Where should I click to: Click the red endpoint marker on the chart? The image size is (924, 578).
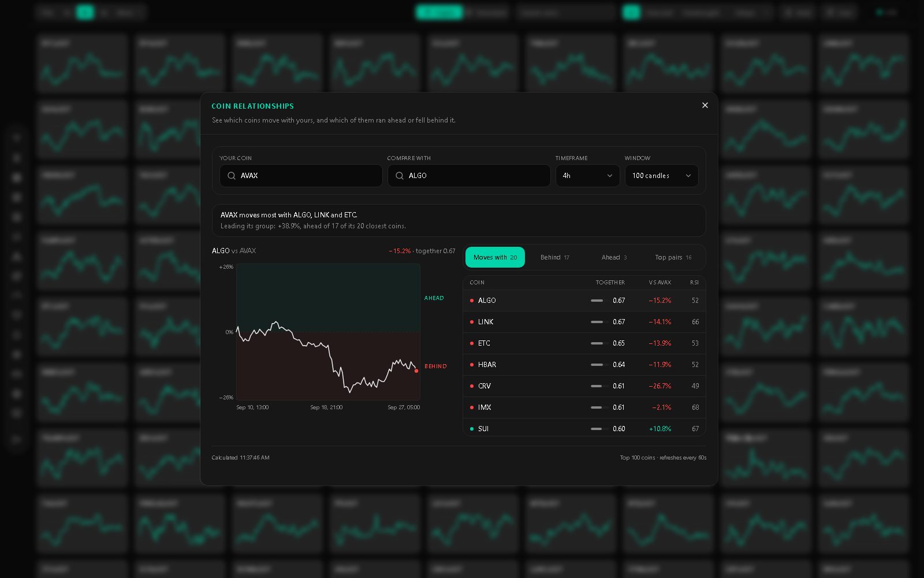point(416,370)
